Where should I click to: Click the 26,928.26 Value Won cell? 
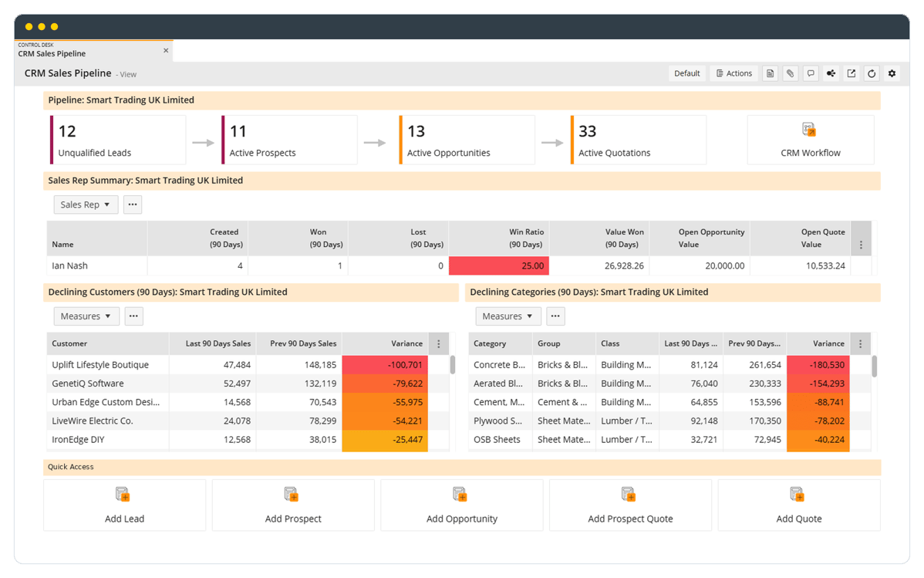(599, 266)
